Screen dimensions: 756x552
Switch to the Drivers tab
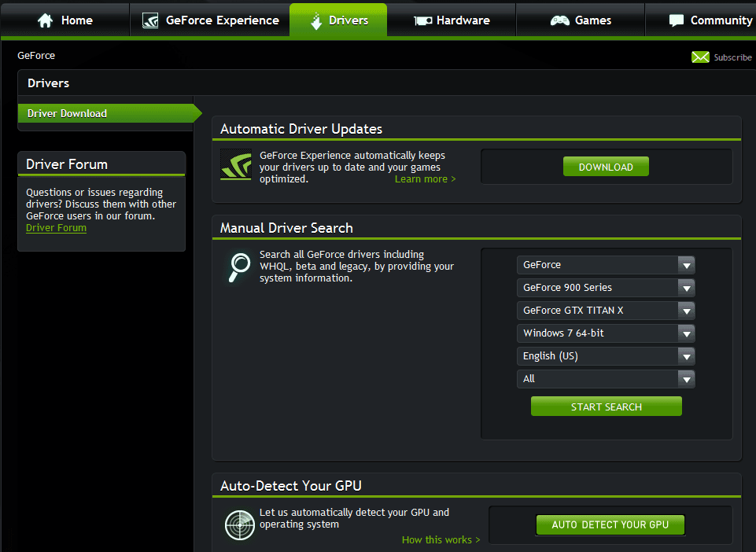[337, 20]
